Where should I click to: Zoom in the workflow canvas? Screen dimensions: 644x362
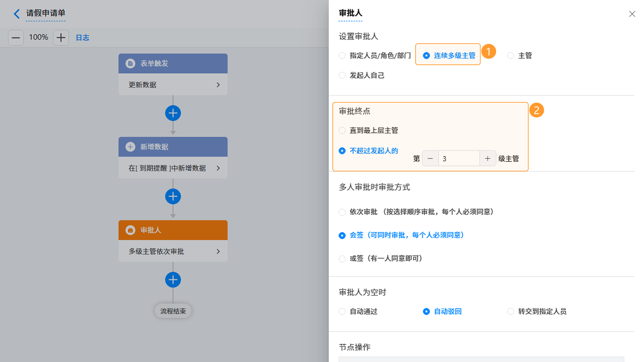pos(61,38)
